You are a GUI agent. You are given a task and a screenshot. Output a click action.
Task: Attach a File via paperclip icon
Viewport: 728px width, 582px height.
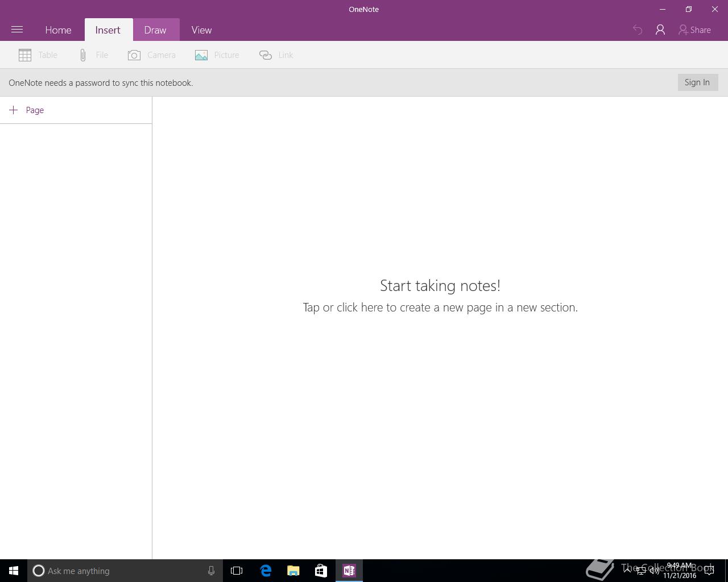93,55
